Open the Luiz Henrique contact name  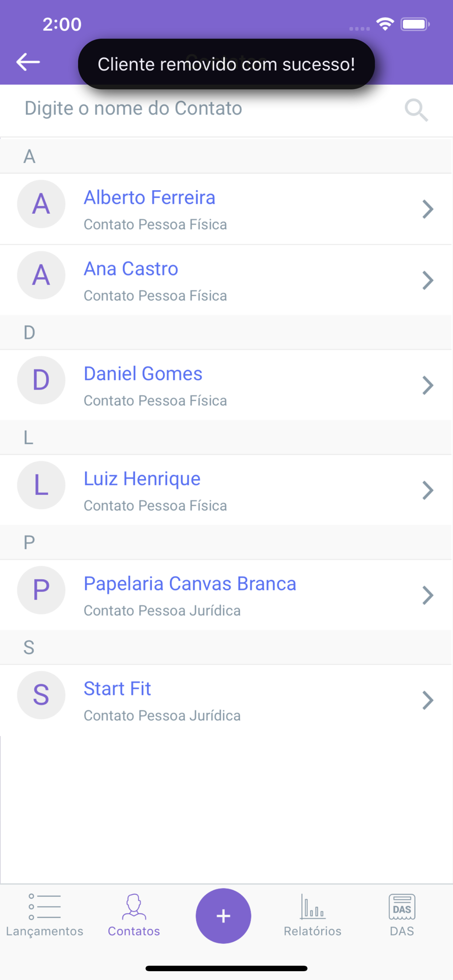[142, 479]
